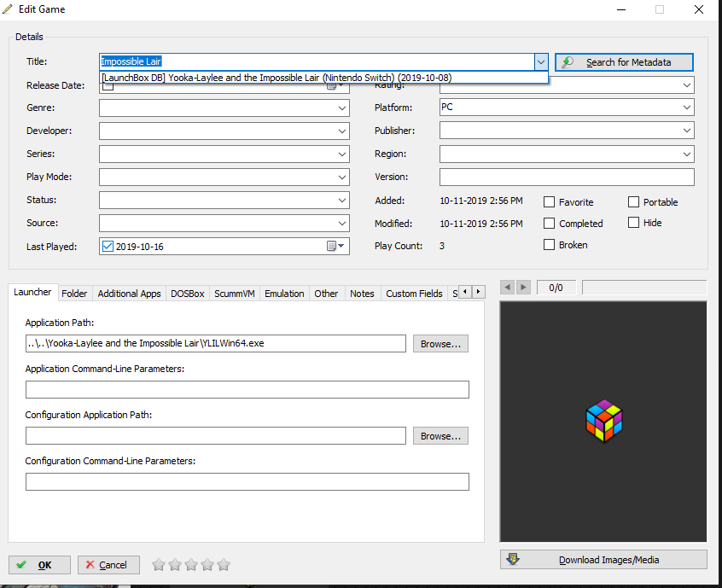This screenshot has width=722, height=588.
Task: Set rating to one star
Action: (159, 564)
